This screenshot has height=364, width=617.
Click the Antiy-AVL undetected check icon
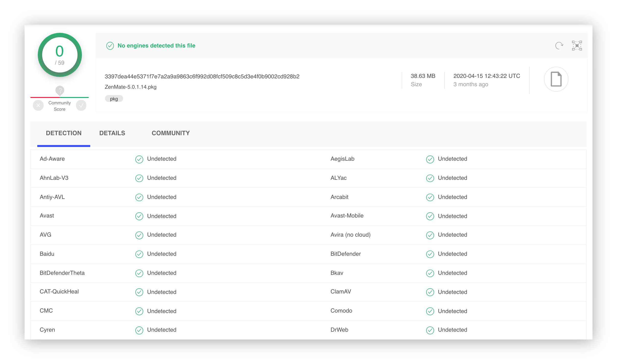click(x=139, y=197)
